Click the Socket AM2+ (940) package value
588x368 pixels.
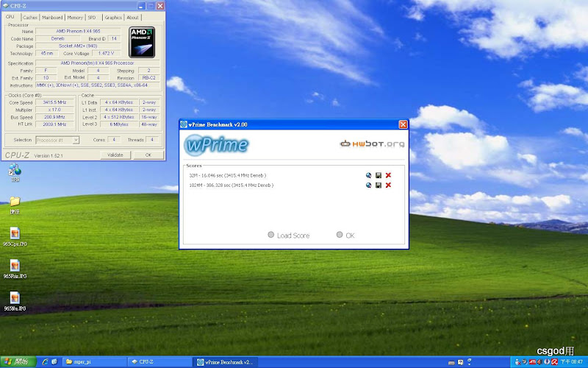point(78,46)
